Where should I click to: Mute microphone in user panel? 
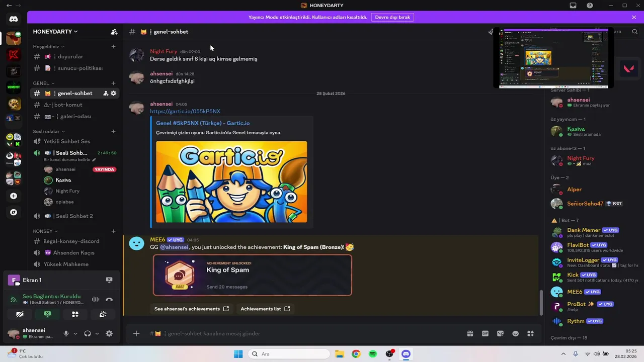[66, 333]
